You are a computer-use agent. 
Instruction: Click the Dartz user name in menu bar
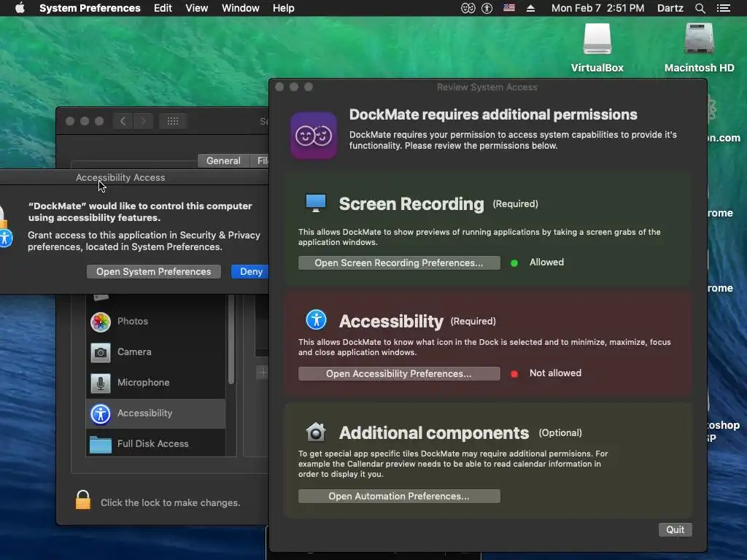click(x=670, y=8)
